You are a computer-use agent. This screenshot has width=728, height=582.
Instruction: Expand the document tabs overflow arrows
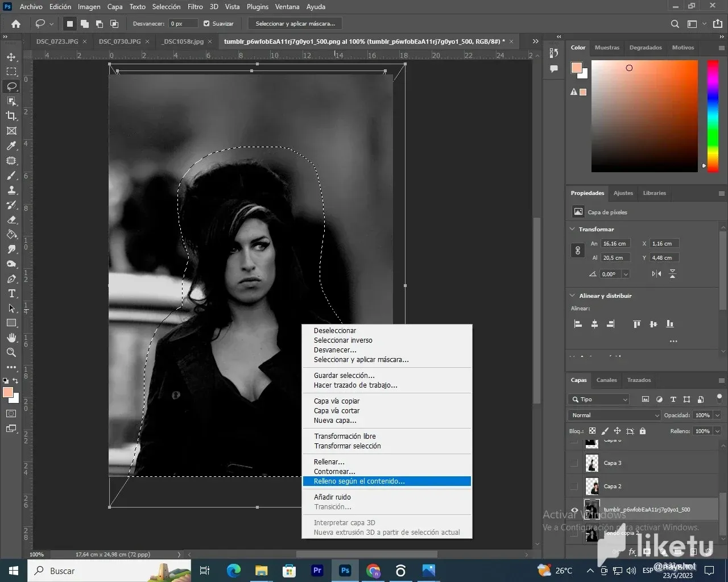(535, 41)
